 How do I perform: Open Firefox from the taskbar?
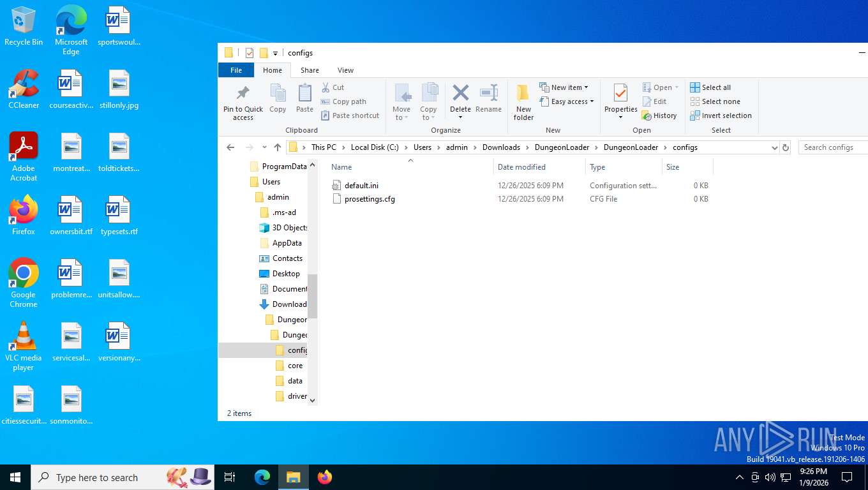(325, 477)
